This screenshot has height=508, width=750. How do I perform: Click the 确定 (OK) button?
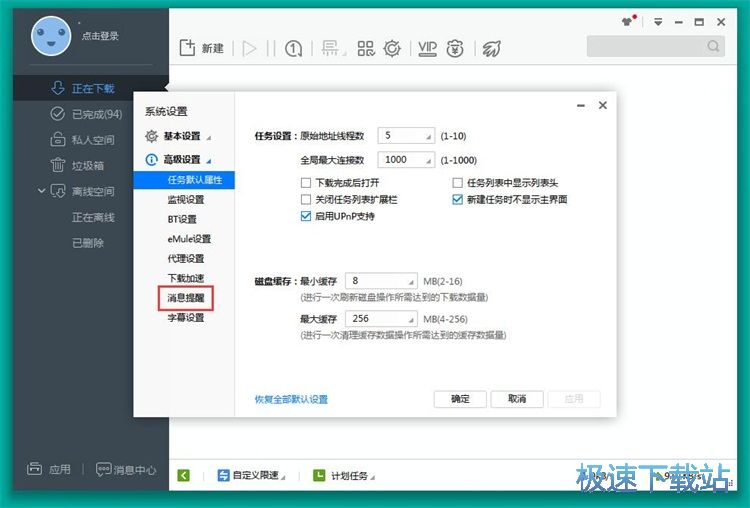(460, 398)
